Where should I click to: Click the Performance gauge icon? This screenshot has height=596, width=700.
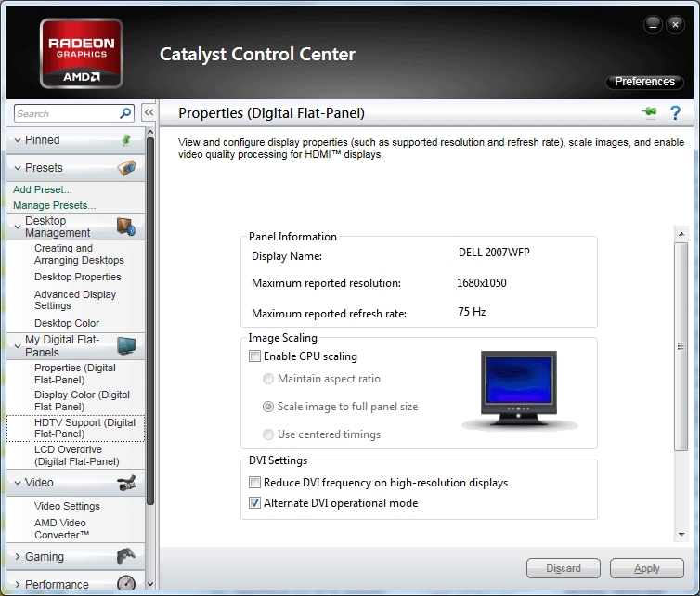pos(126,583)
